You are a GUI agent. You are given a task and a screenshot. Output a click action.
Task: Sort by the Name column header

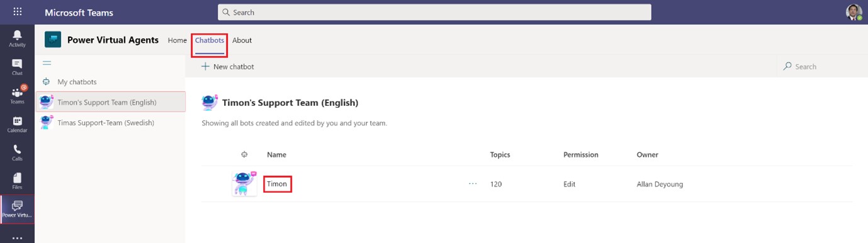click(276, 155)
